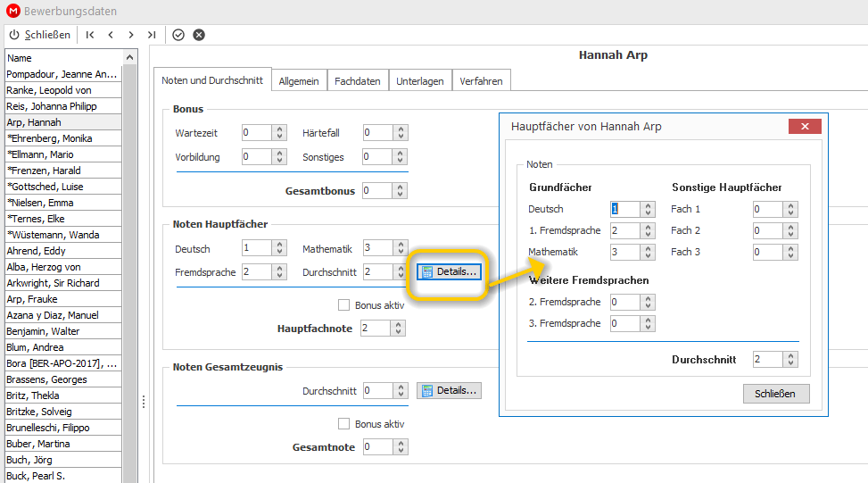Click Schließen button in Hauptfächer dialog
Screen dimensions: 868x483
(x=776, y=394)
